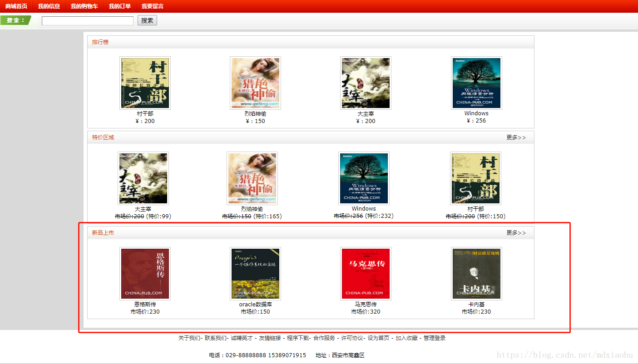Click the 搜索 button
638x364 pixels.
[147, 20]
